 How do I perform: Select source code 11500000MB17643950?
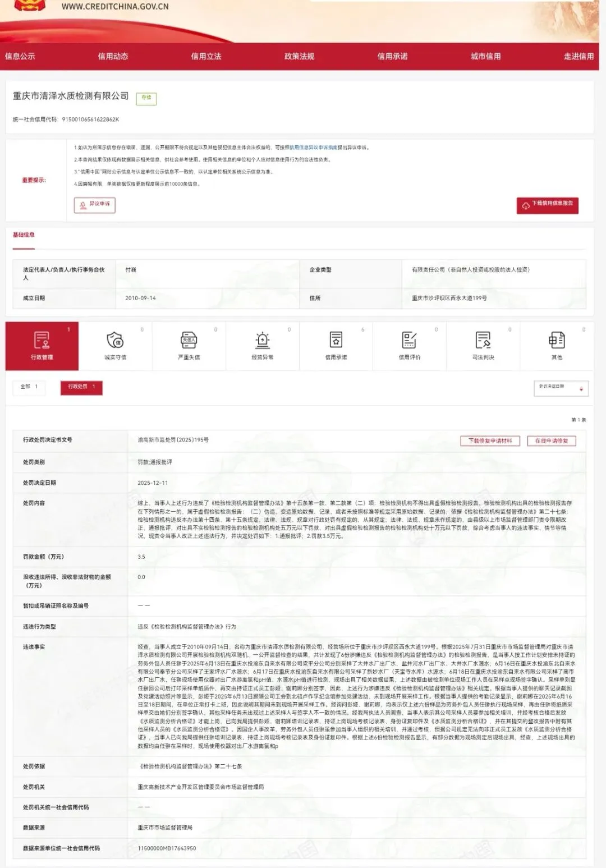tap(167, 848)
